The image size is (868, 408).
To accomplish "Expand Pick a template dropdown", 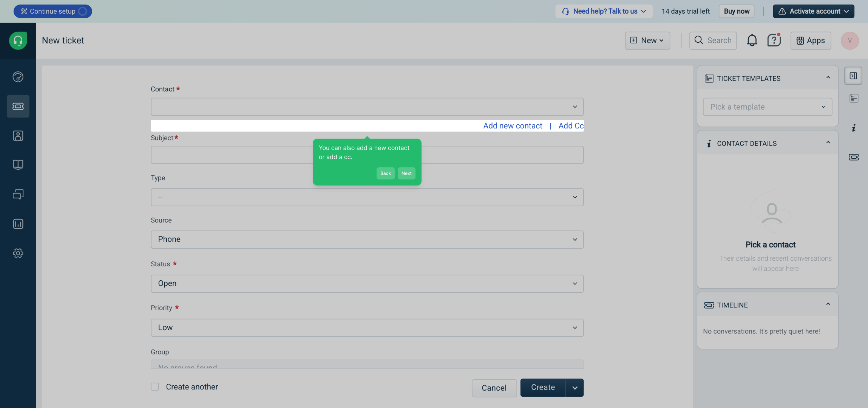I will 767,107.
